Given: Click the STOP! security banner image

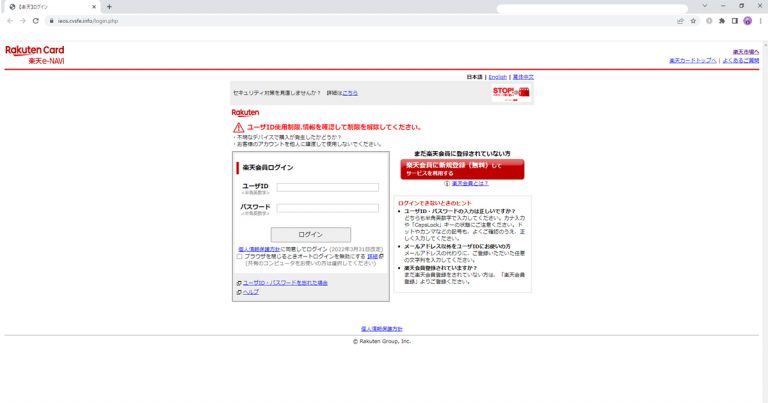Looking at the screenshot, I should [x=511, y=93].
